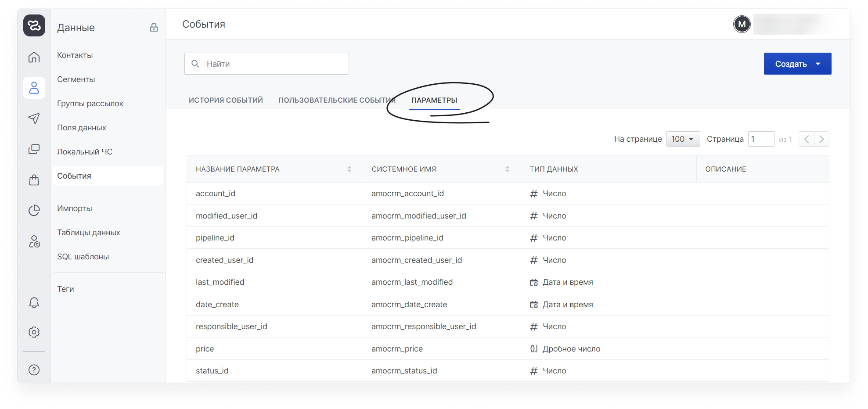Click parameter name price
868x409 pixels.
[x=205, y=349]
